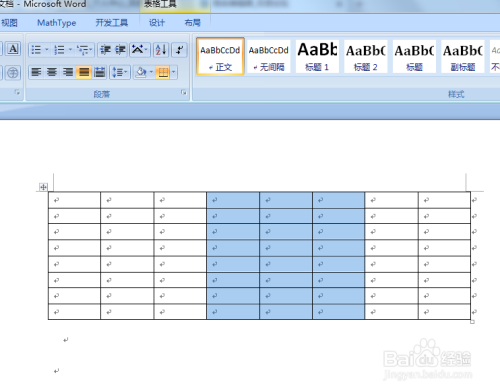Apply the 标题 2 heading style

point(366,56)
